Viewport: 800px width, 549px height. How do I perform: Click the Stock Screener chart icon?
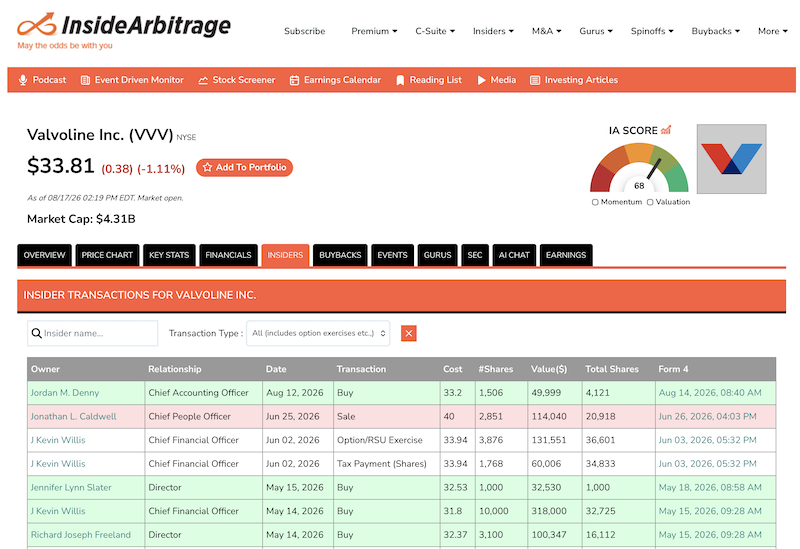point(203,80)
